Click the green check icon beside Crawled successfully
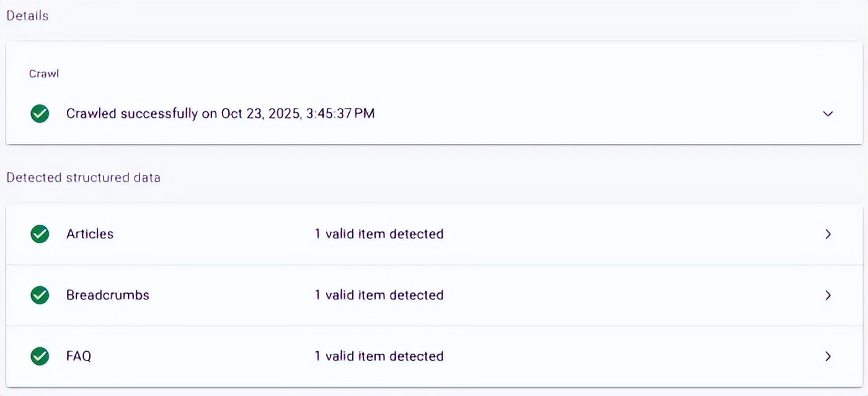 (40, 114)
